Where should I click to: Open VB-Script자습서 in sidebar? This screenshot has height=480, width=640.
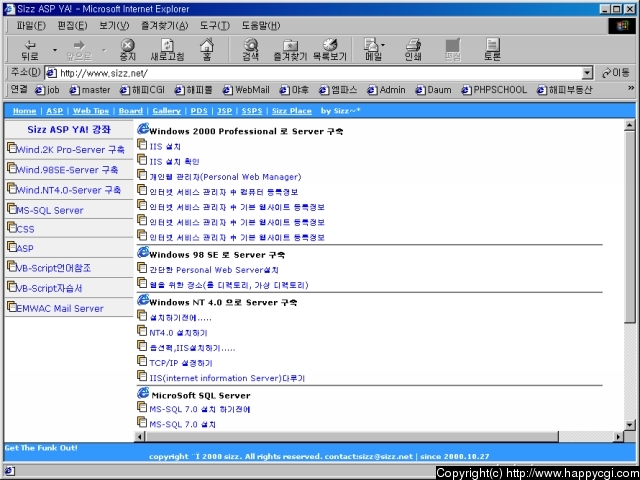coord(49,289)
